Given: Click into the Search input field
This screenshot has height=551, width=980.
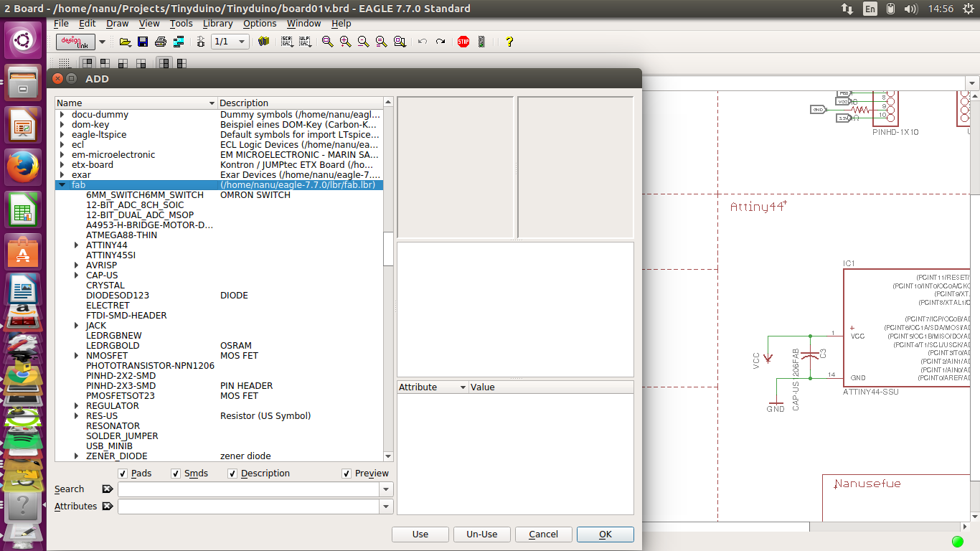Looking at the screenshot, I should [x=248, y=489].
